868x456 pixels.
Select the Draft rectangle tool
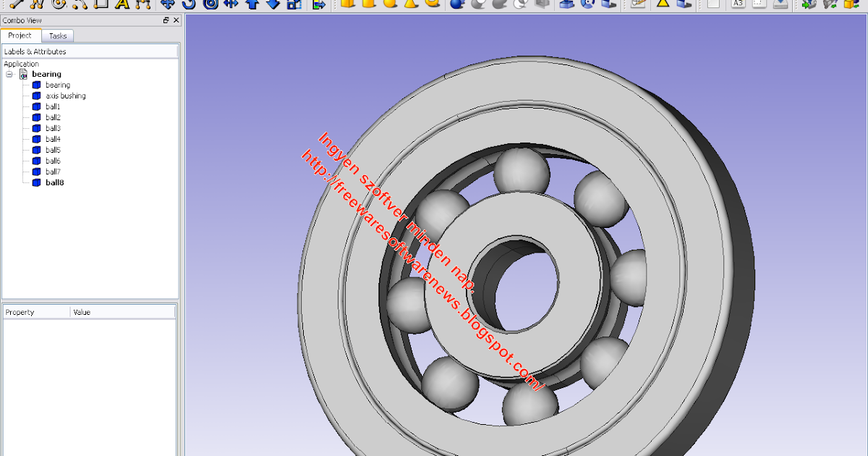(101, 4)
